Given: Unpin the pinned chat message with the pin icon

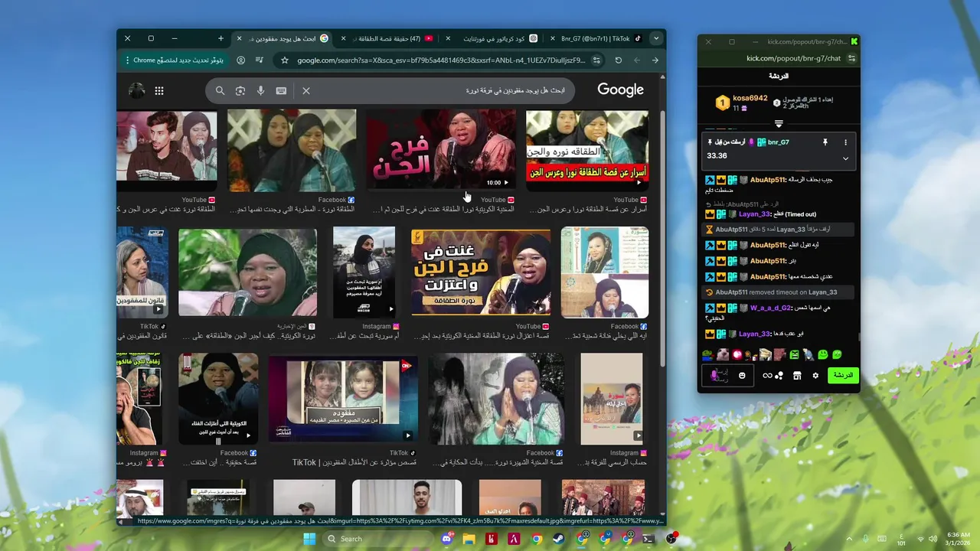Looking at the screenshot, I should (x=825, y=142).
